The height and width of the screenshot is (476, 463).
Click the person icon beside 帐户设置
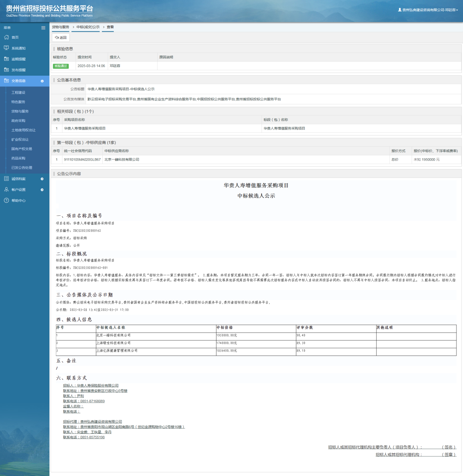(x=6, y=190)
